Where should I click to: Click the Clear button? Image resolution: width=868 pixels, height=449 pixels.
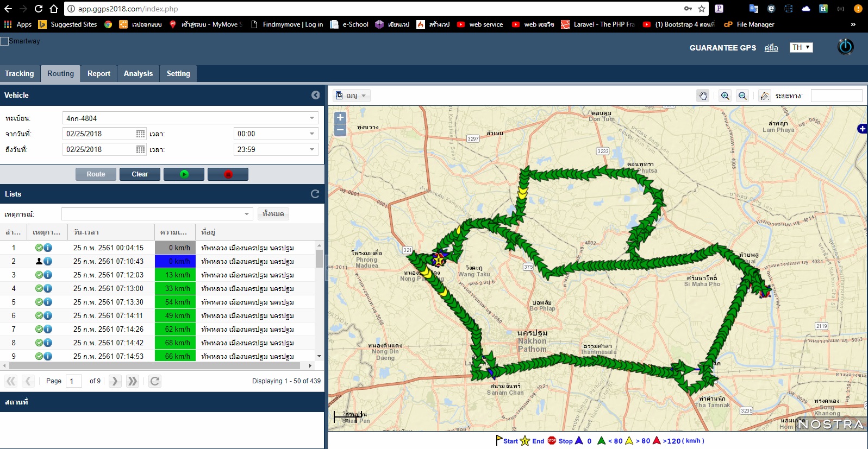click(x=140, y=174)
